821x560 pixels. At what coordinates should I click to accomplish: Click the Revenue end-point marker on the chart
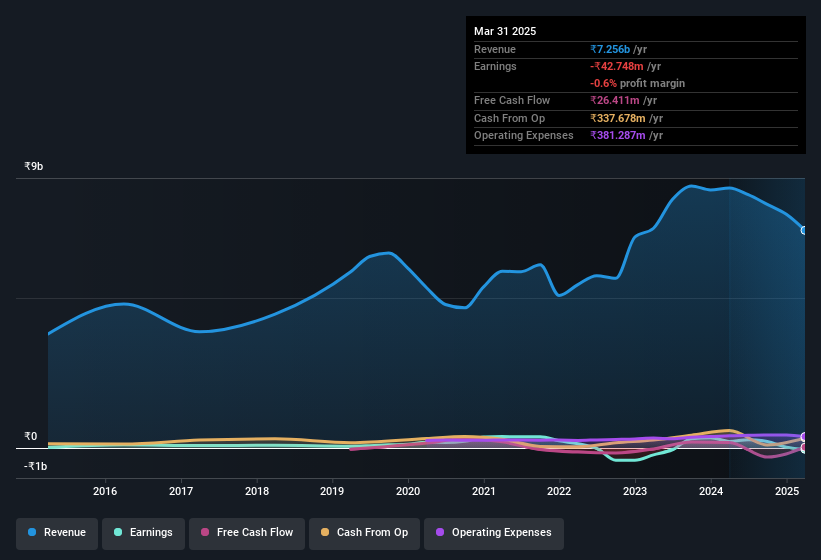click(x=804, y=230)
